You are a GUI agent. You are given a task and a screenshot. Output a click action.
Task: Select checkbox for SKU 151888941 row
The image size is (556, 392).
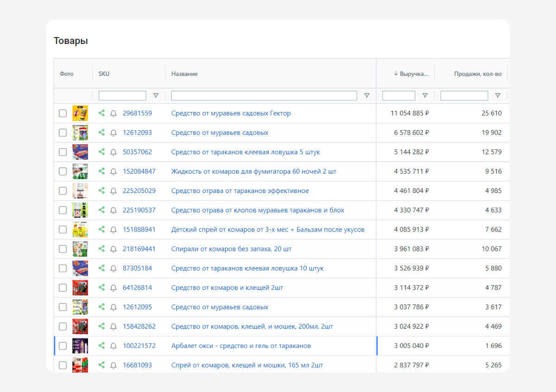tap(63, 230)
